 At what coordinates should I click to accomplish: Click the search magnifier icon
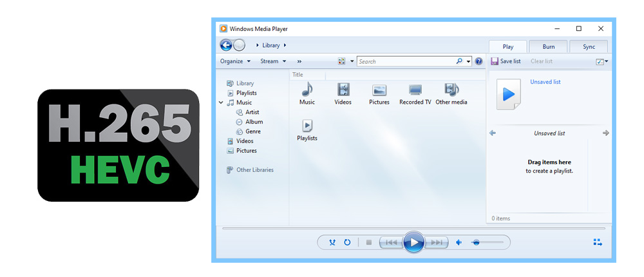[x=459, y=61]
